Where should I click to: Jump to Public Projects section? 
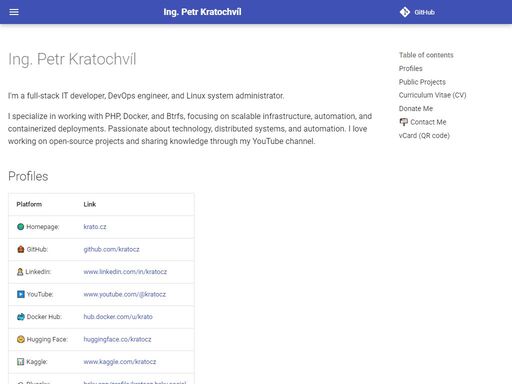tap(422, 82)
